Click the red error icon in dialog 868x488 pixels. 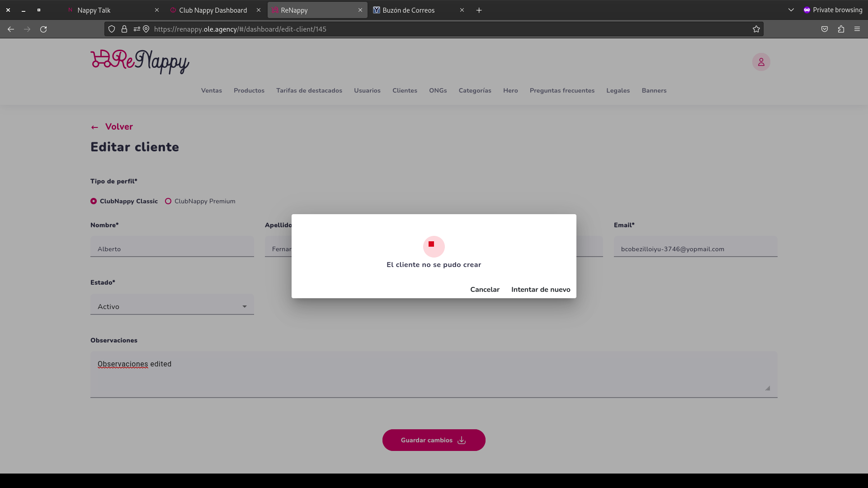434,246
